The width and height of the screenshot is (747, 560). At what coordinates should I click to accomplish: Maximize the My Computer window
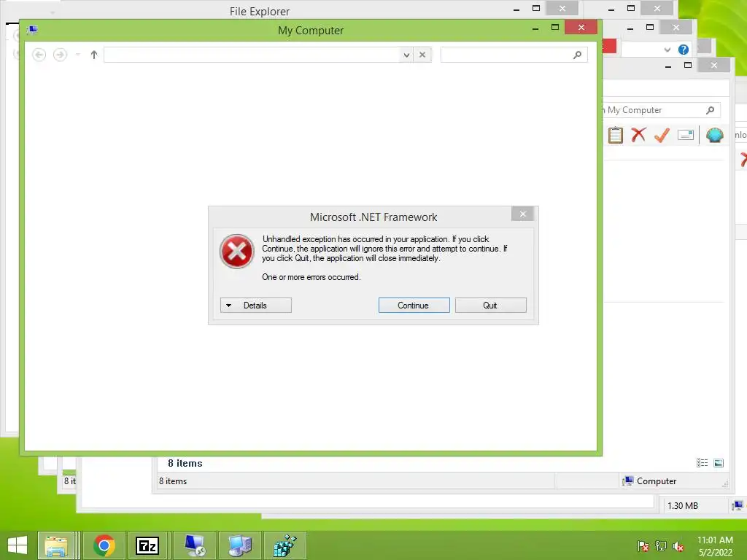click(x=555, y=27)
